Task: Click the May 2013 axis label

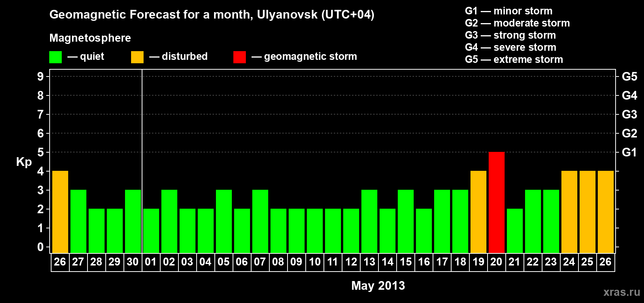Action: coord(378,285)
